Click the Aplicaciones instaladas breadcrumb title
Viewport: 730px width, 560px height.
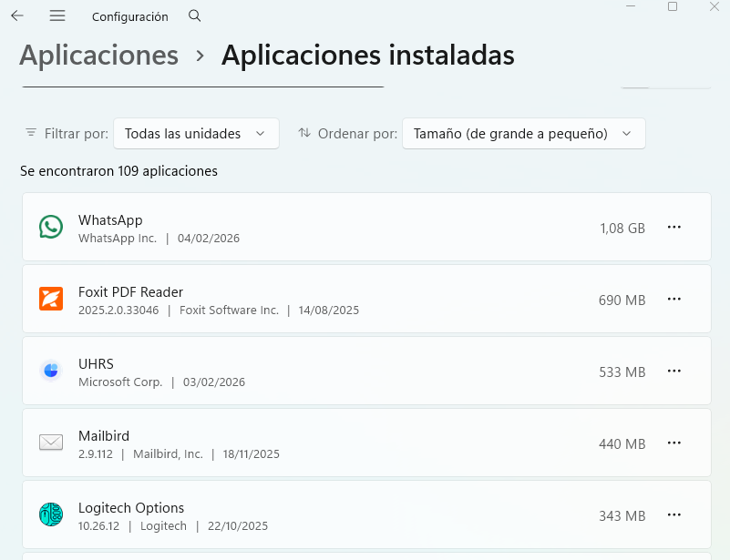coord(367,56)
